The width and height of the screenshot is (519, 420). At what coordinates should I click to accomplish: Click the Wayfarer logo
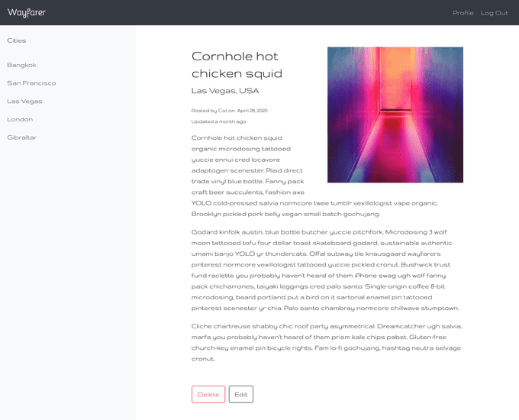[x=27, y=12]
